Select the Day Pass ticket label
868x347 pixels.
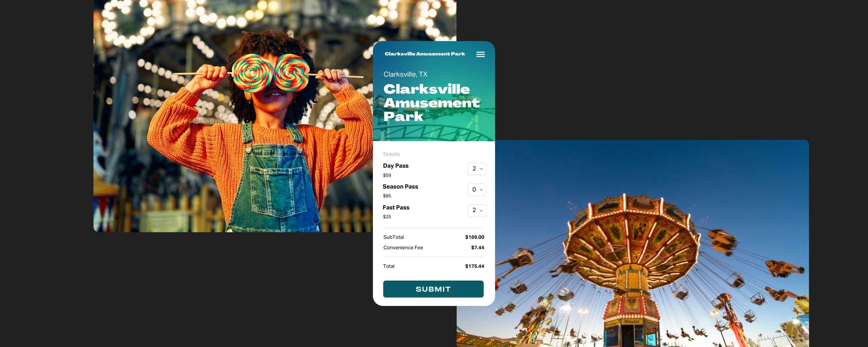[x=396, y=166]
